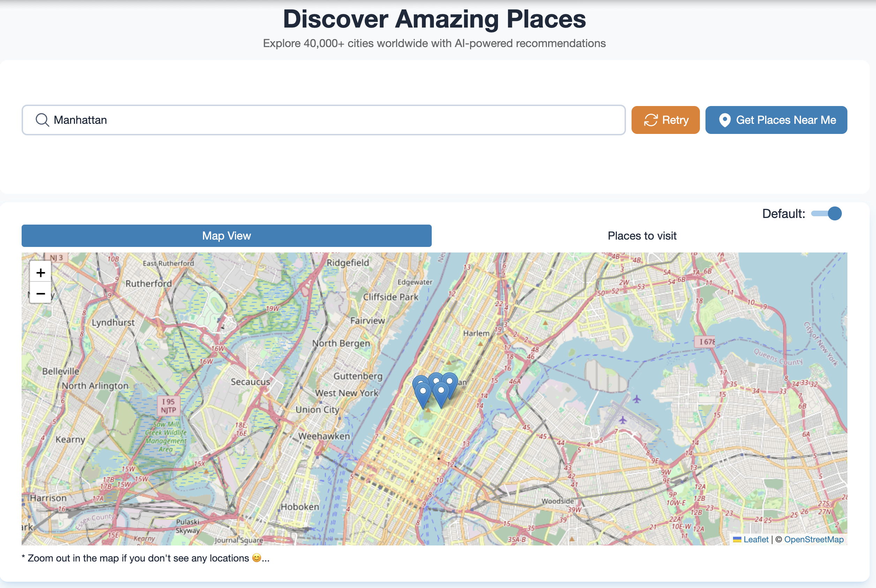Open the OpenStreetMap attribution link
Viewport: 876px width, 588px height.
[814, 540]
